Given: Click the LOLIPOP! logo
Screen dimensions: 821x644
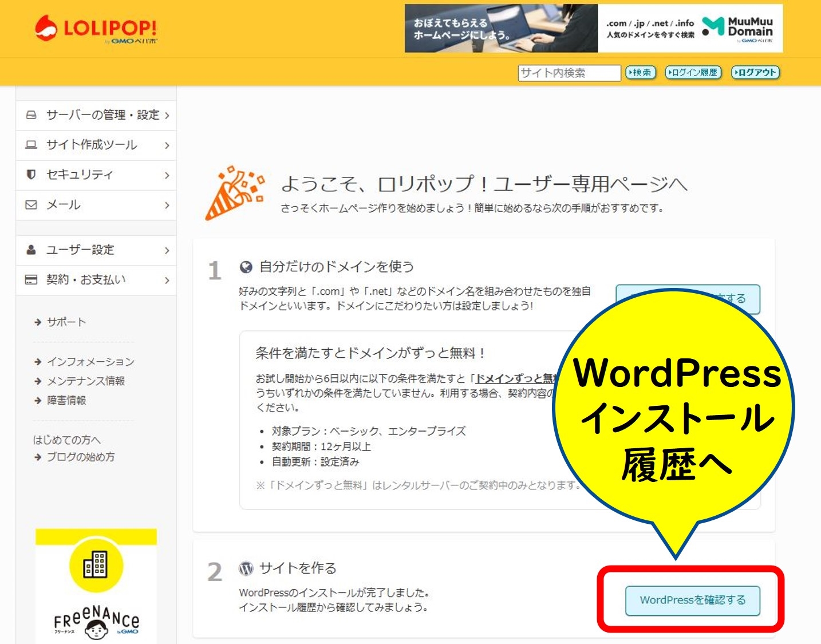Looking at the screenshot, I should pos(96,29).
